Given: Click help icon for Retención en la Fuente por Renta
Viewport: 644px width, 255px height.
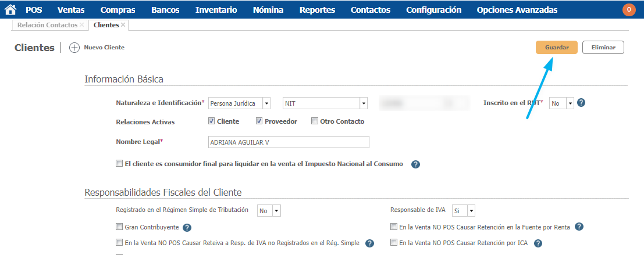Looking at the screenshot, I should 579,227.
